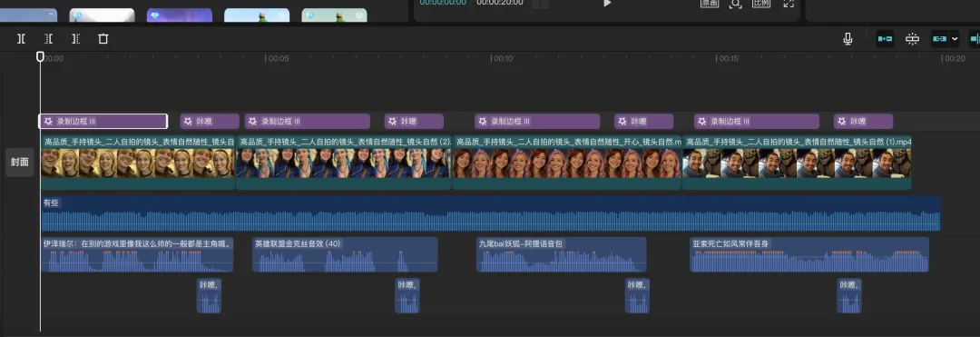The height and width of the screenshot is (337, 980).
Task: Select the first 录制边框 III effect clip
Action: 103,122
